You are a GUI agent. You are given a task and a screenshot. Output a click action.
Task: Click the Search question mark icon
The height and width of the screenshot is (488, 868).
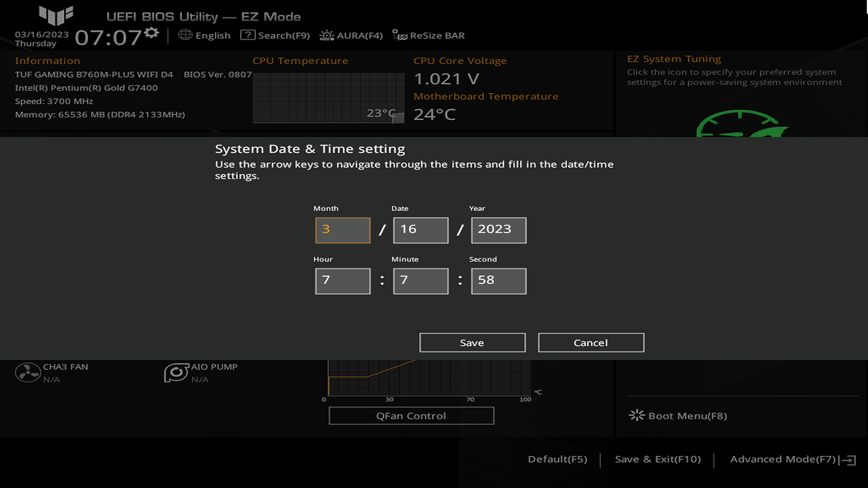point(248,35)
